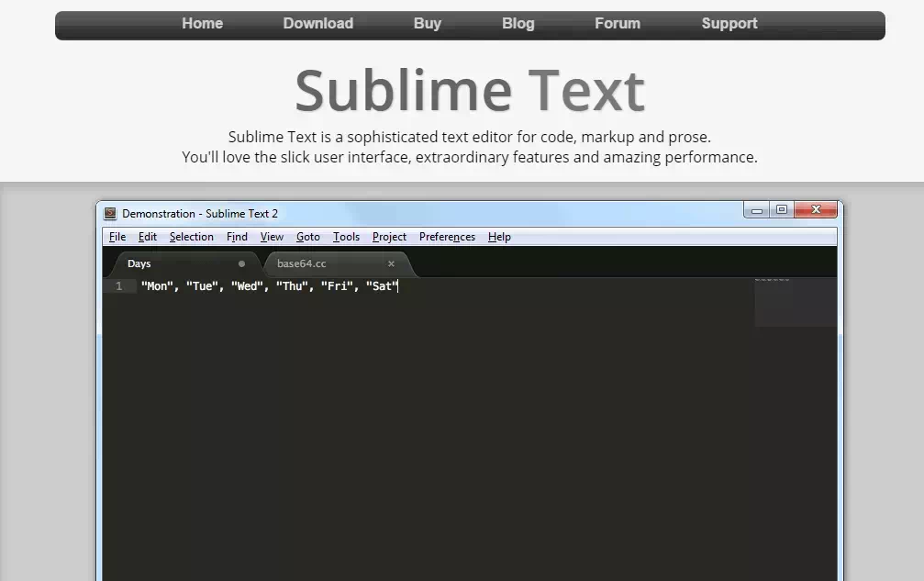Image resolution: width=924 pixels, height=581 pixels.
Task: Go to the Download page
Action: [318, 24]
